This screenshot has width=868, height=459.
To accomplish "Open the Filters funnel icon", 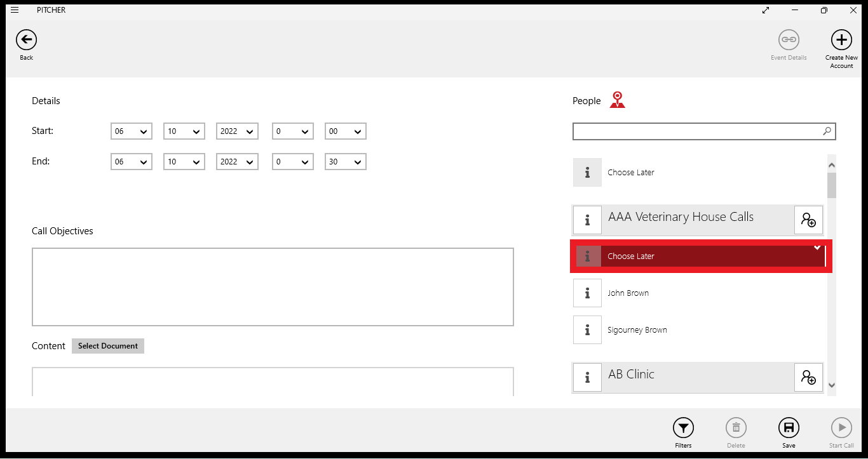I will tap(683, 428).
